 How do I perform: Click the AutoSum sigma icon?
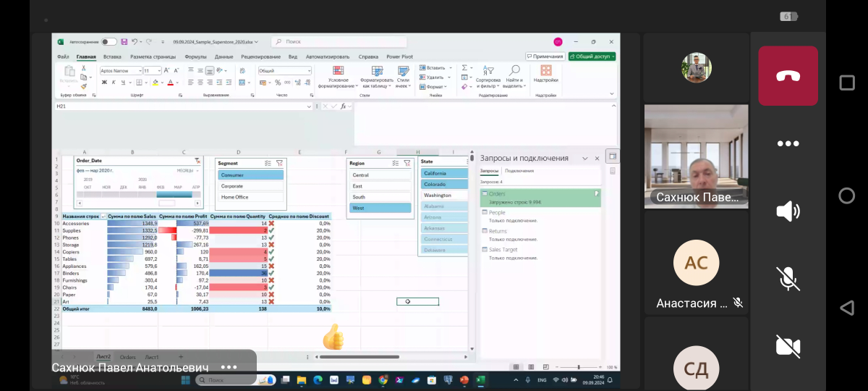[464, 67]
